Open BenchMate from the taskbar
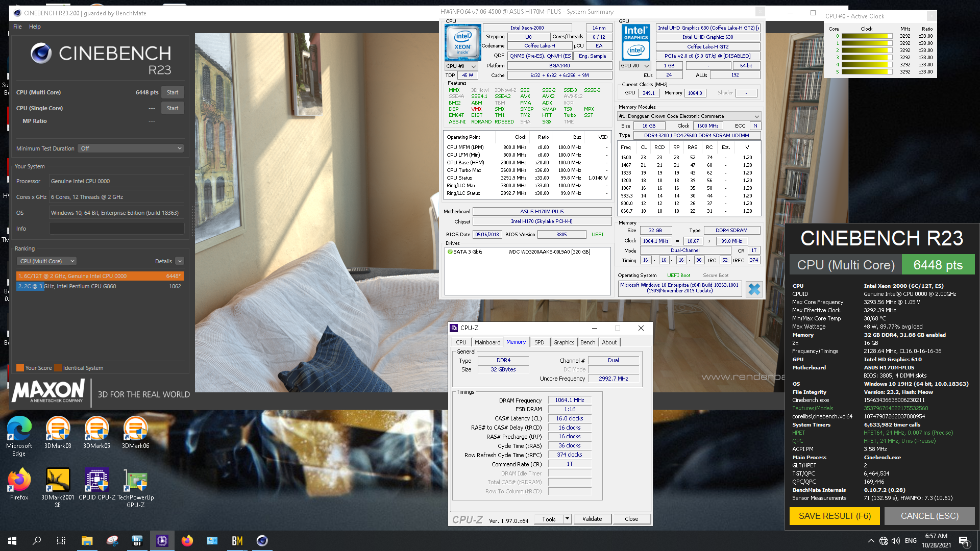The image size is (980, 551). [x=237, y=541]
